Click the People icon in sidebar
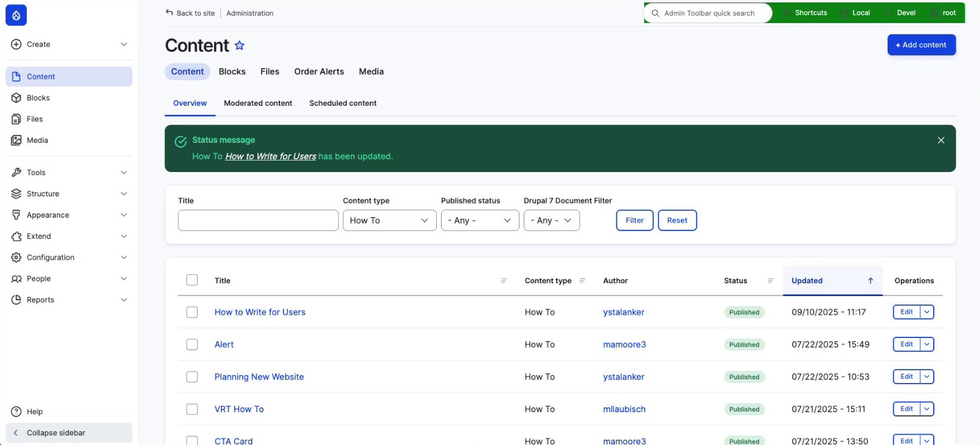The height and width of the screenshot is (445, 980). [16, 279]
